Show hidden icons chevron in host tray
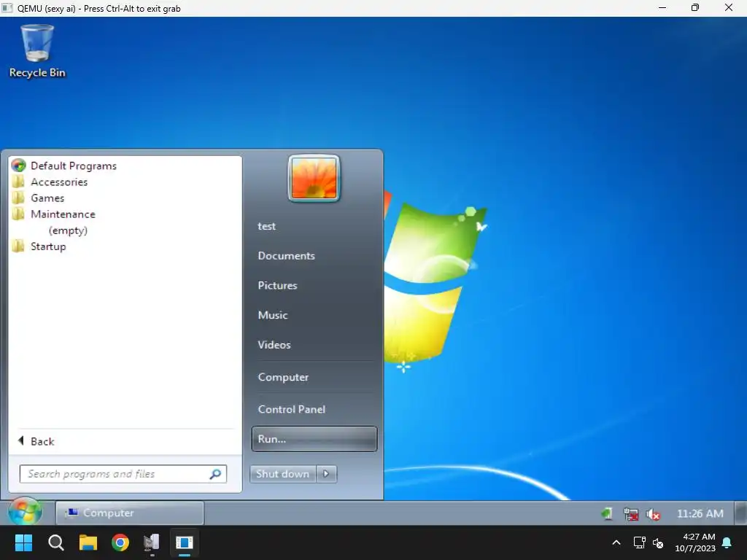Screen dimensions: 747x560 click(x=616, y=542)
